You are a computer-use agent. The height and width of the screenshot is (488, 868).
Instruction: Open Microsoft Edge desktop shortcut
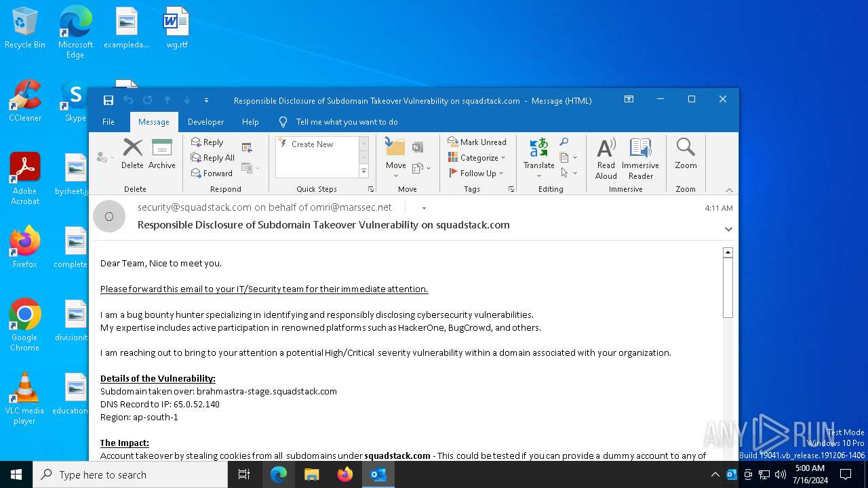point(75,31)
